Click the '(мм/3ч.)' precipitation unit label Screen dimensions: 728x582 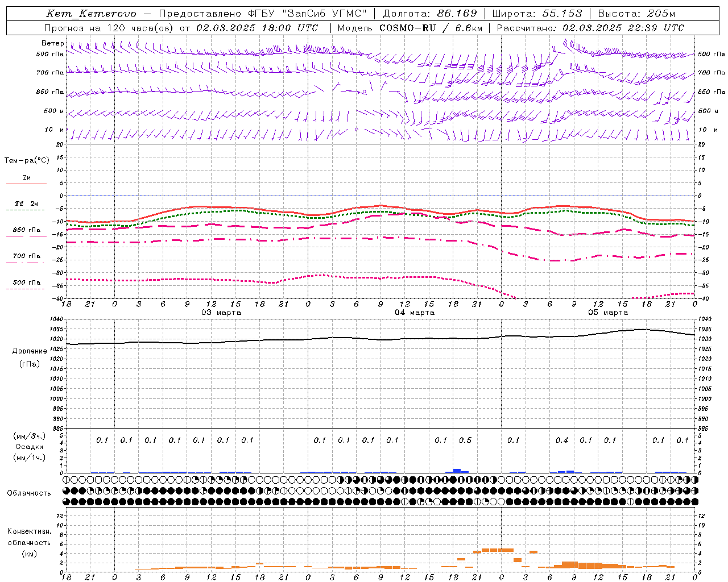(x=29, y=436)
